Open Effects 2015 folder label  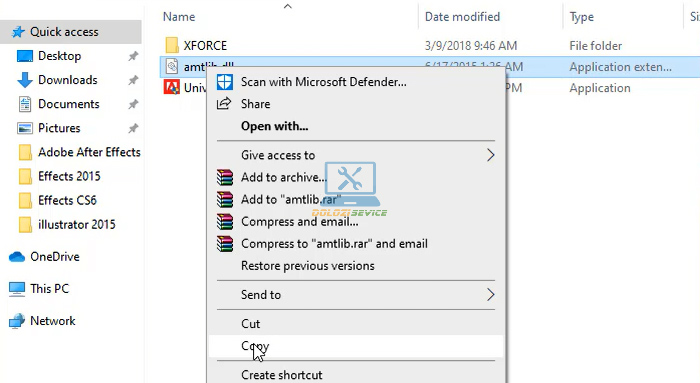[69, 176]
